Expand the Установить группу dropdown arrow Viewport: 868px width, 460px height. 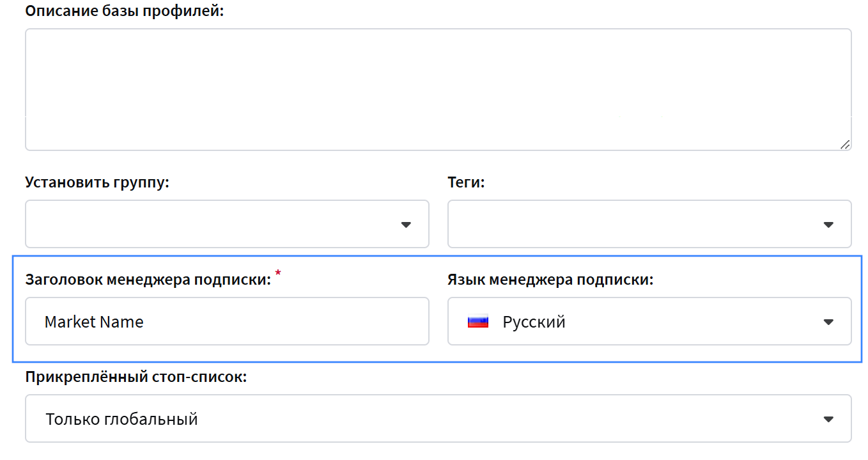click(406, 225)
